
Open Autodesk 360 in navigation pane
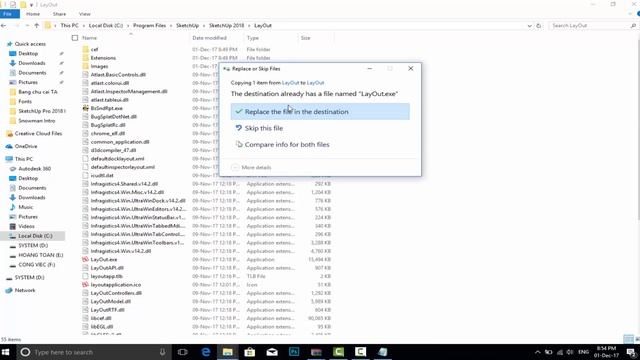[x=34, y=169]
